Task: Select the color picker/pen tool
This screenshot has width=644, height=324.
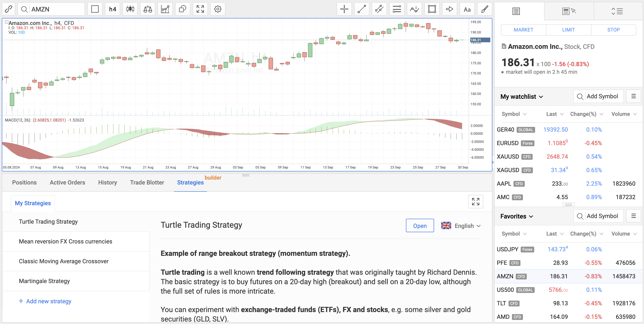Action: click(484, 9)
